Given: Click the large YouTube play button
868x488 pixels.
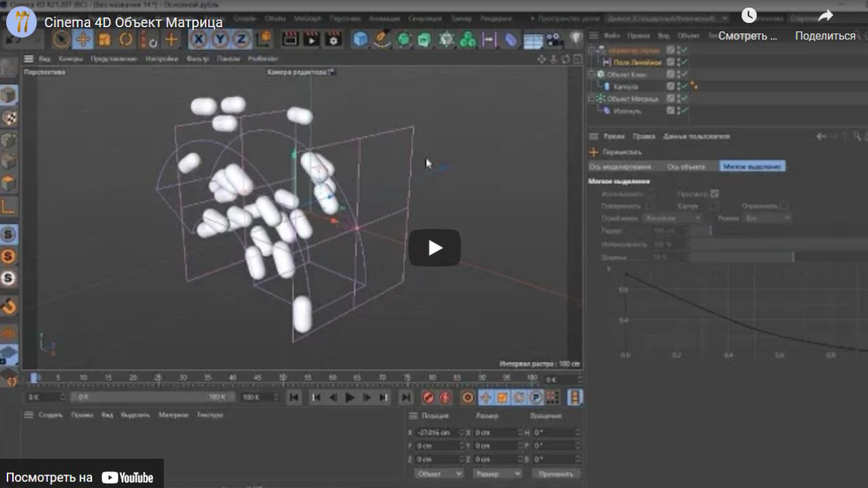Looking at the screenshot, I should coord(435,247).
